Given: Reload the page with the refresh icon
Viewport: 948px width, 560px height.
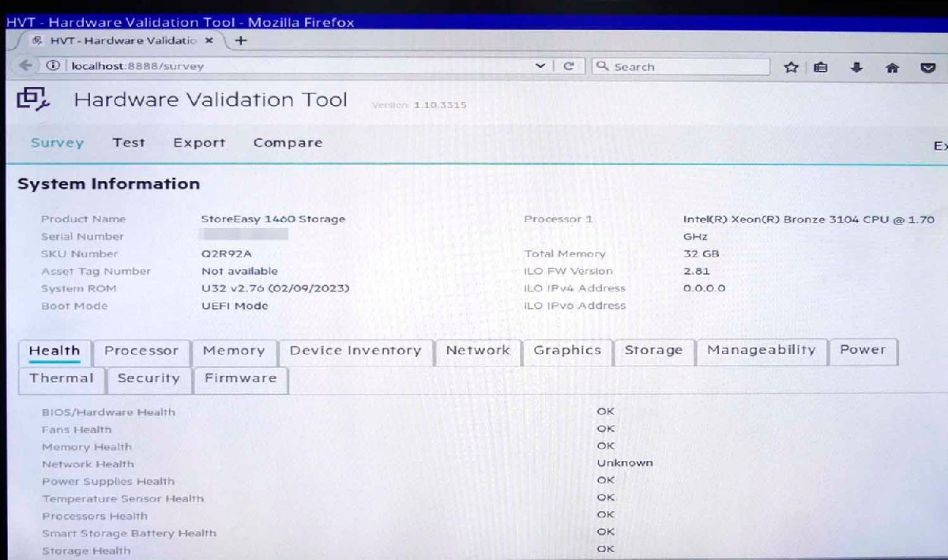Looking at the screenshot, I should point(568,66).
